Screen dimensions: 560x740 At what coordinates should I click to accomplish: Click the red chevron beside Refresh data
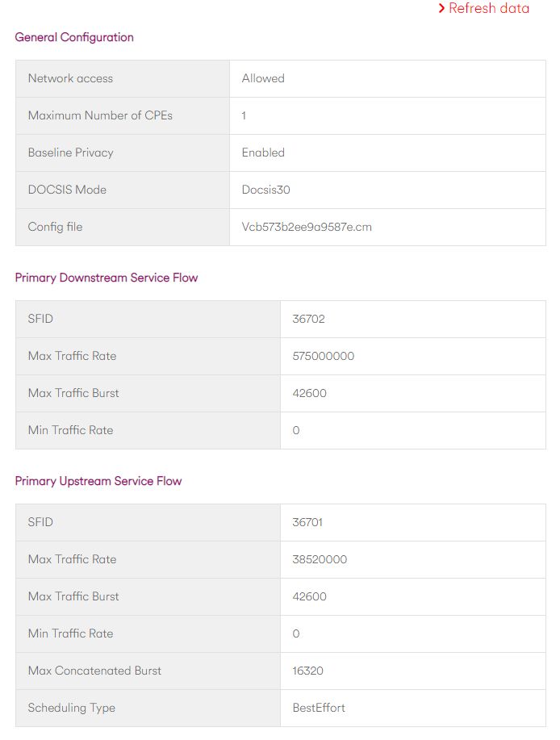441,9
